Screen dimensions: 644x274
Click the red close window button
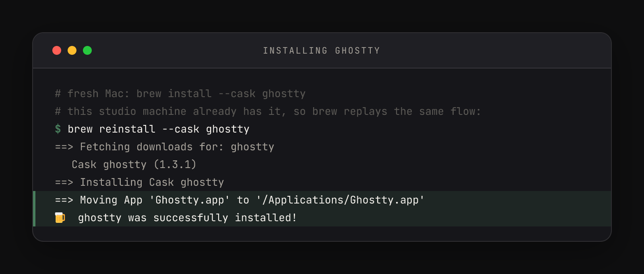(x=57, y=50)
